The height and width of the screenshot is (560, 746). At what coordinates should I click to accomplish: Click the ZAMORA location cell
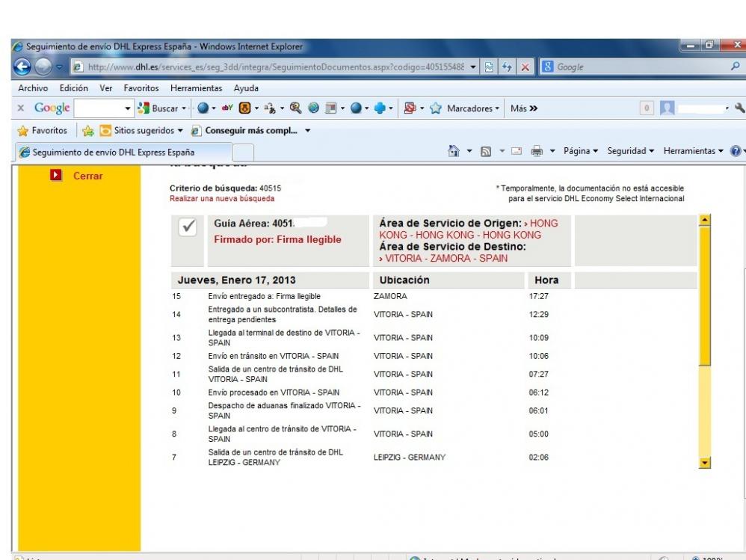[x=390, y=296]
